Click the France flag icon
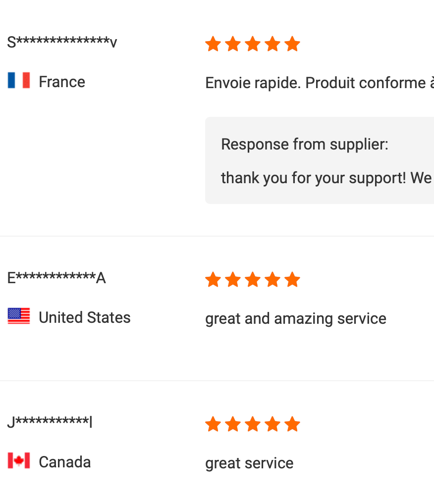 [19, 80]
